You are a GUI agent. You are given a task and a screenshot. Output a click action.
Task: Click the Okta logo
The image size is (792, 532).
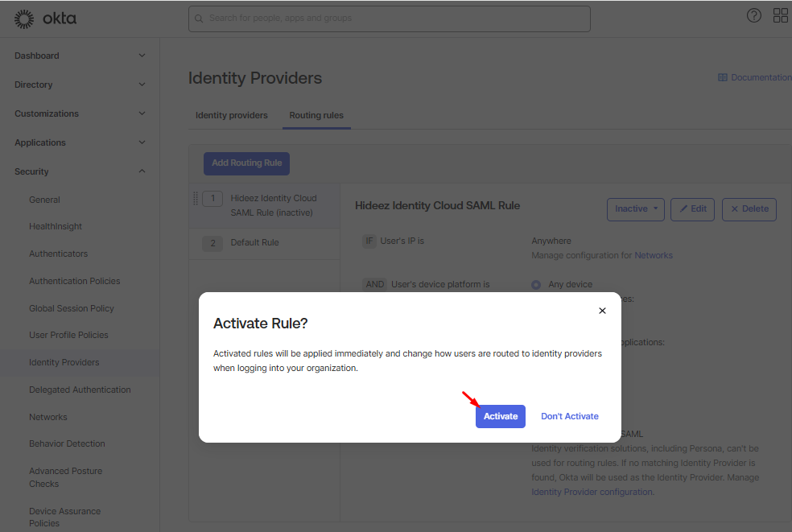(45, 19)
